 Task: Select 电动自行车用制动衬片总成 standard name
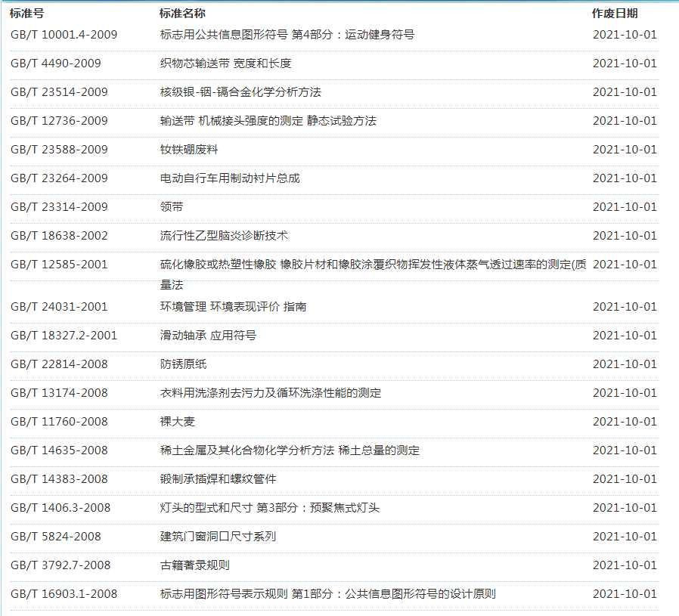[x=230, y=178]
